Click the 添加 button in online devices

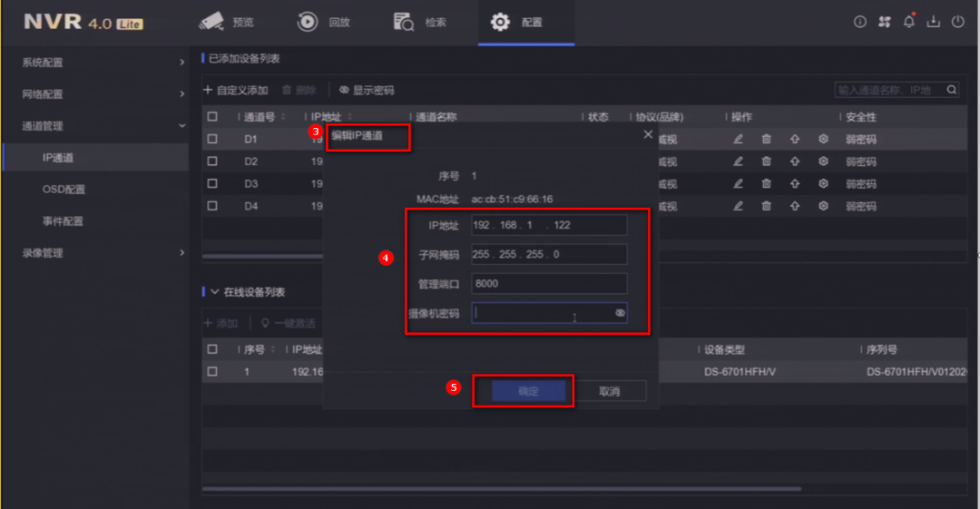coord(220,323)
